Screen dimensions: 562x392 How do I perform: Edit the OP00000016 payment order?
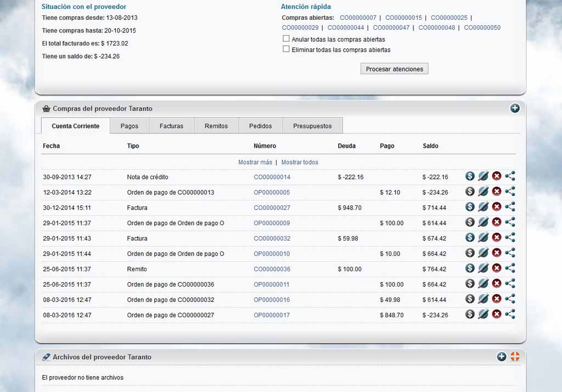point(483,299)
